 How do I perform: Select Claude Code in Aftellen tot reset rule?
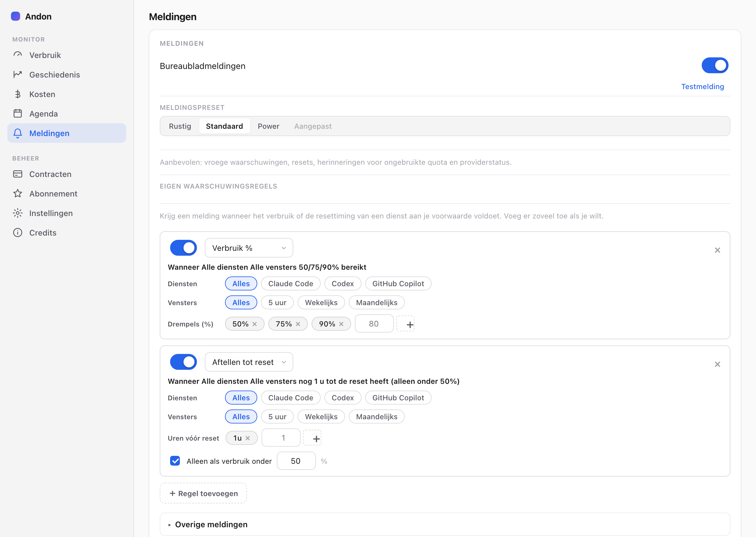pos(291,398)
